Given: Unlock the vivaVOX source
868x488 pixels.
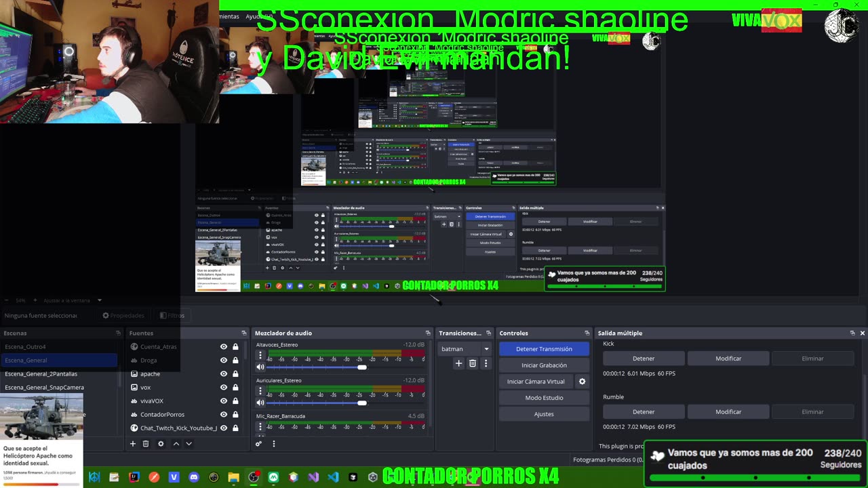Looking at the screenshot, I should (235, 401).
